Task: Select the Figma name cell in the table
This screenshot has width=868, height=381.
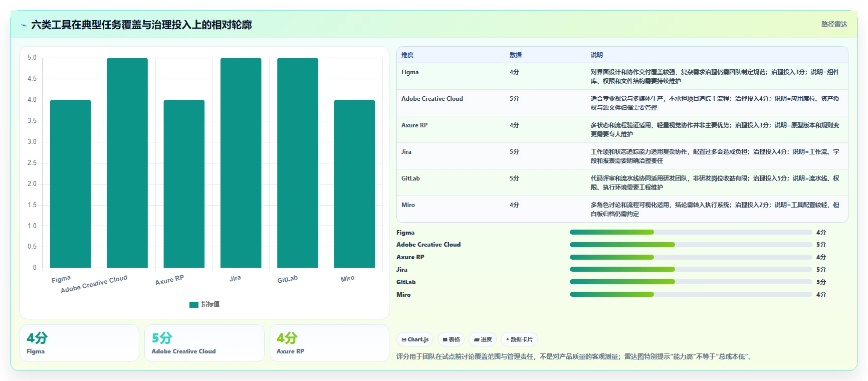Action: 451,76
